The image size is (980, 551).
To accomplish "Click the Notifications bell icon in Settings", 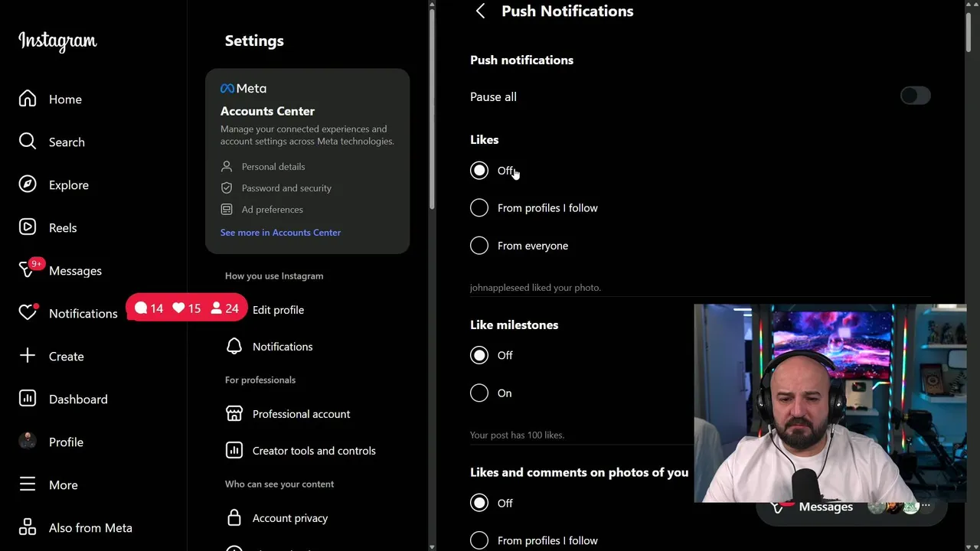I will click(x=234, y=347).
